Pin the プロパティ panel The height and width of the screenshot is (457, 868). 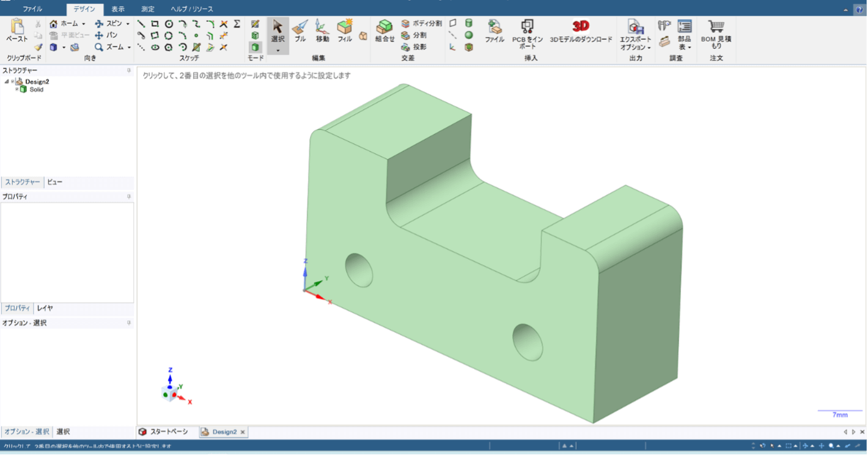129,197
